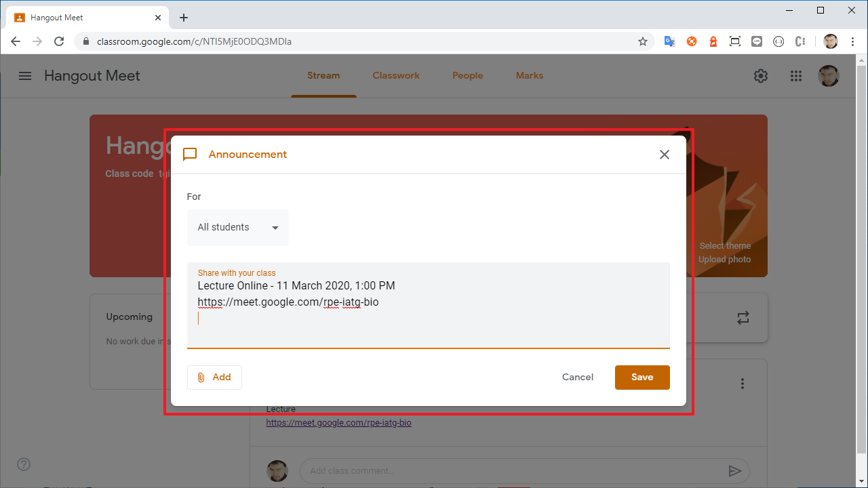Image resolution: width=868 pixels, height=488 pixels.
Task: Click the page's vertical scrollbar
Action: (862, 258)
